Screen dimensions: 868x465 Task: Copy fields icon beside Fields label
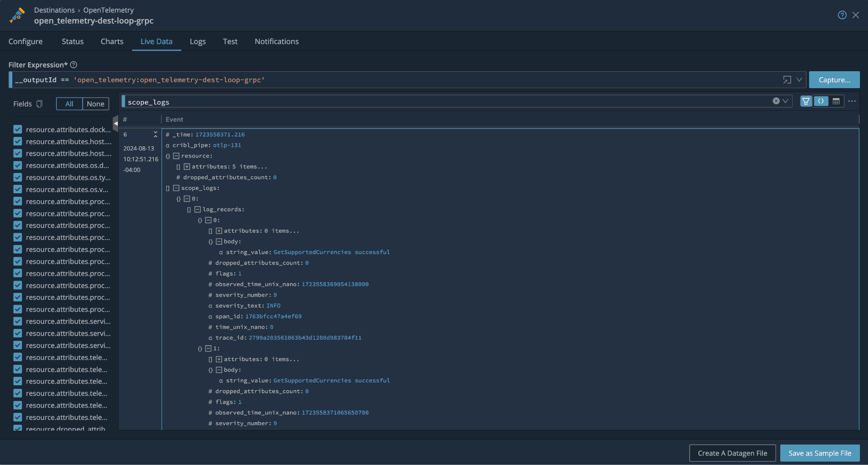[39, 104]
